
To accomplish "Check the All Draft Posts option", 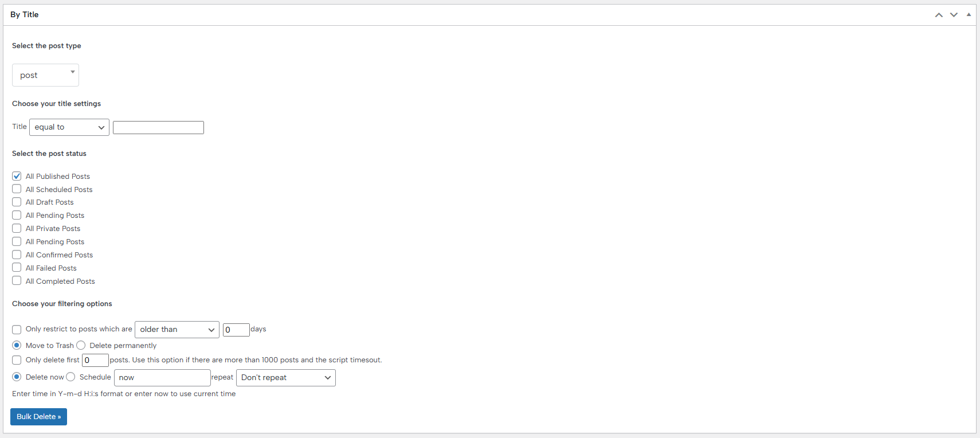I will click(17, 202).
